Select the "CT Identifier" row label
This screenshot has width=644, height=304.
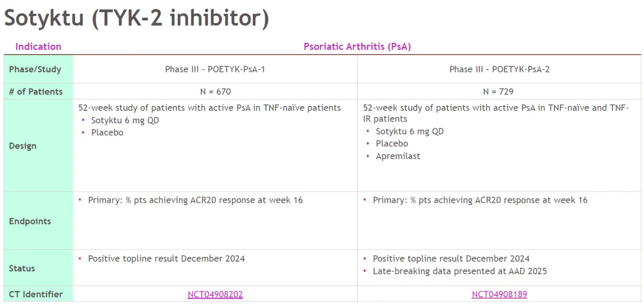pyautogui.click(x=36, y=294)
